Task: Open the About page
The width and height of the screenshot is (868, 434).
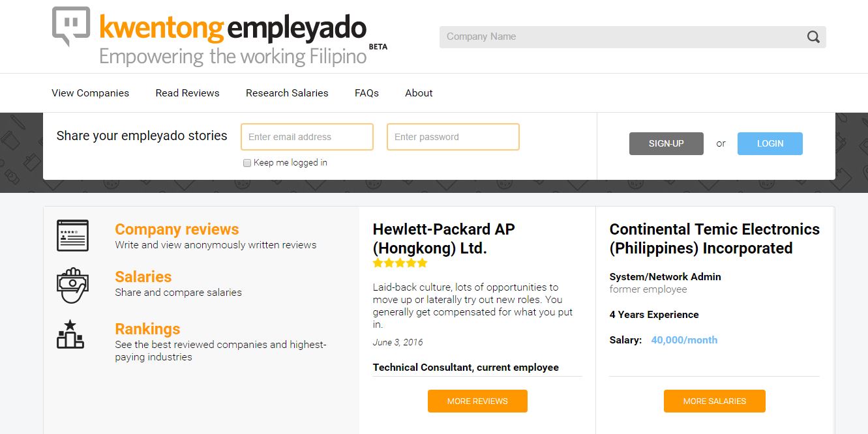Action: (419, 93)
